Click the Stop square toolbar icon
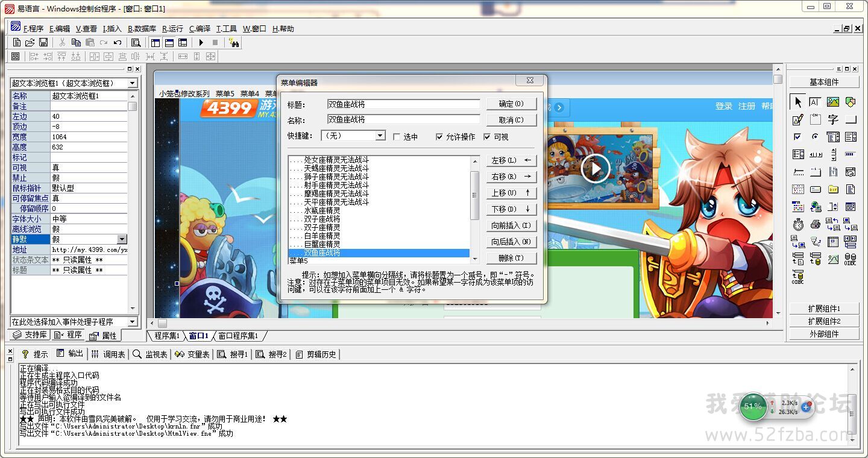The height and width of the screenshot is (458, 868). [x=215, y=42]
